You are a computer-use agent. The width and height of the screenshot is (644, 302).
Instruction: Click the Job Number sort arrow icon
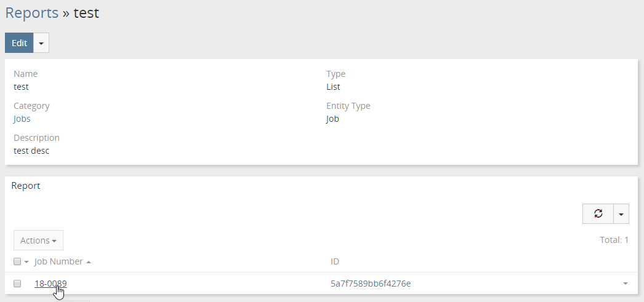[x=89, y=262]
